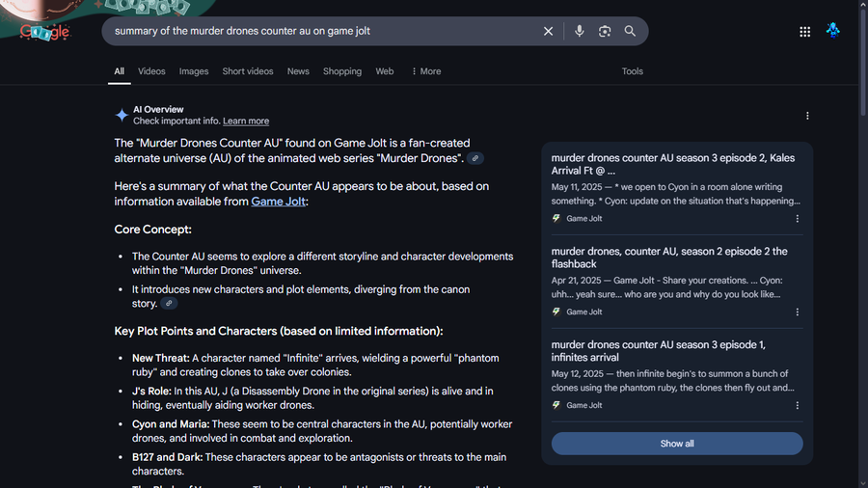The image size is (868, 488).
Task: Click the "Apr 21, 2025" result snippet
Action: [667, 287]
